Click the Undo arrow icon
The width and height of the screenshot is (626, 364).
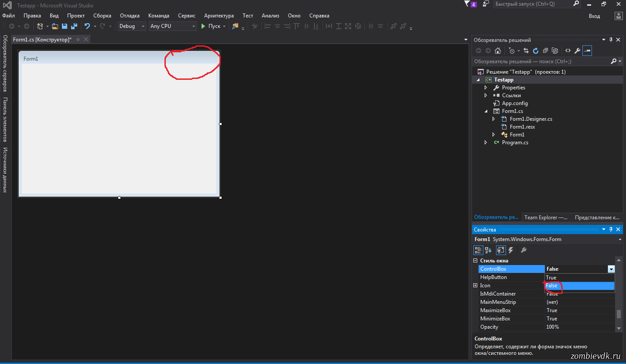pos(87,26)
